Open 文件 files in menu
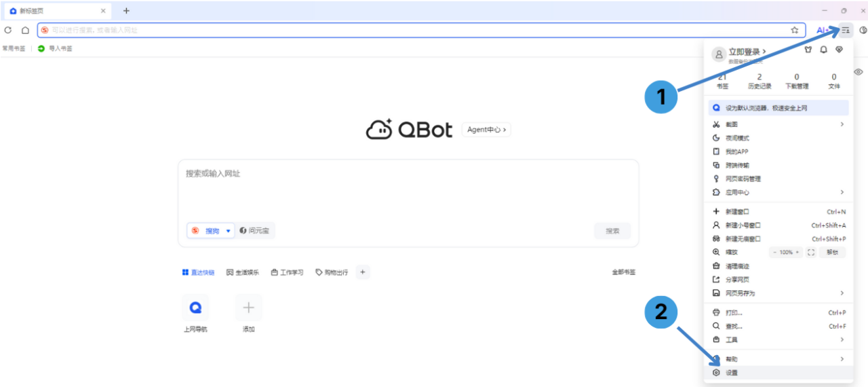 [834, 81]
